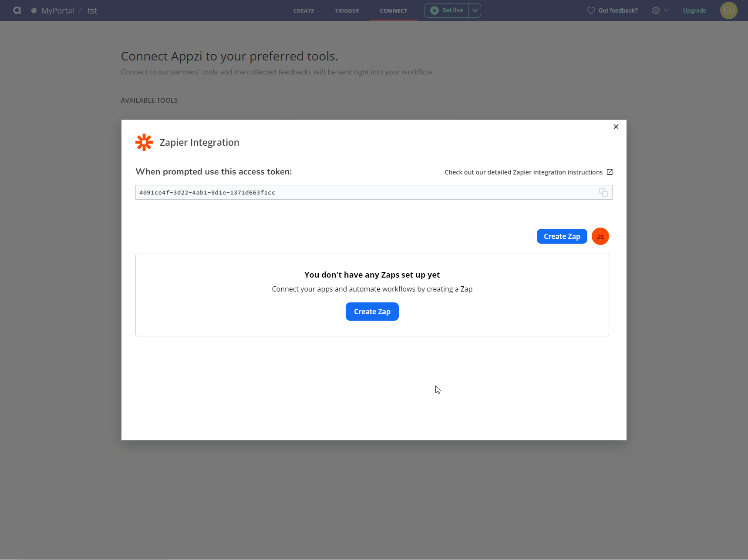Switch to the TRIGGER tab
Screen dimensions: 748x560
coord(347,10)
